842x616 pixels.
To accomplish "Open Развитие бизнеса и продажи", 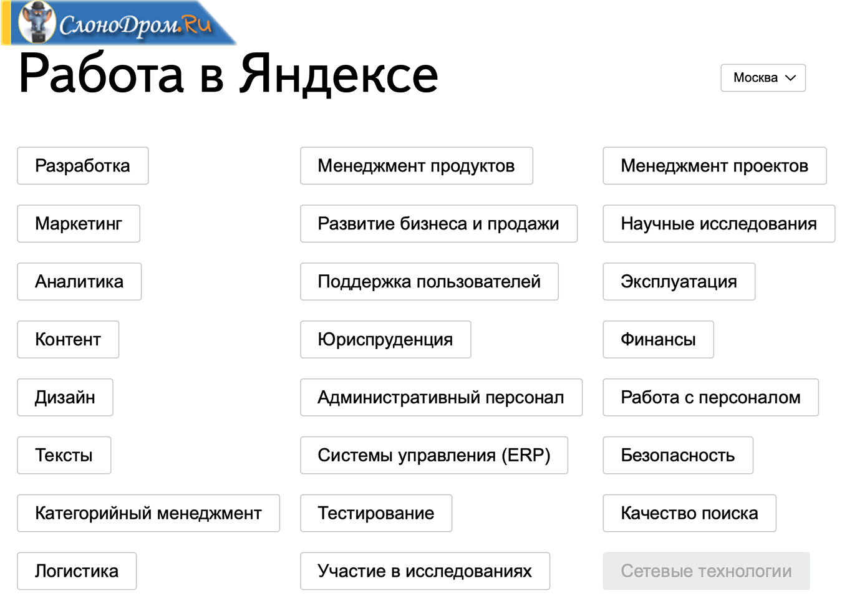I will [x=439, y=224].
